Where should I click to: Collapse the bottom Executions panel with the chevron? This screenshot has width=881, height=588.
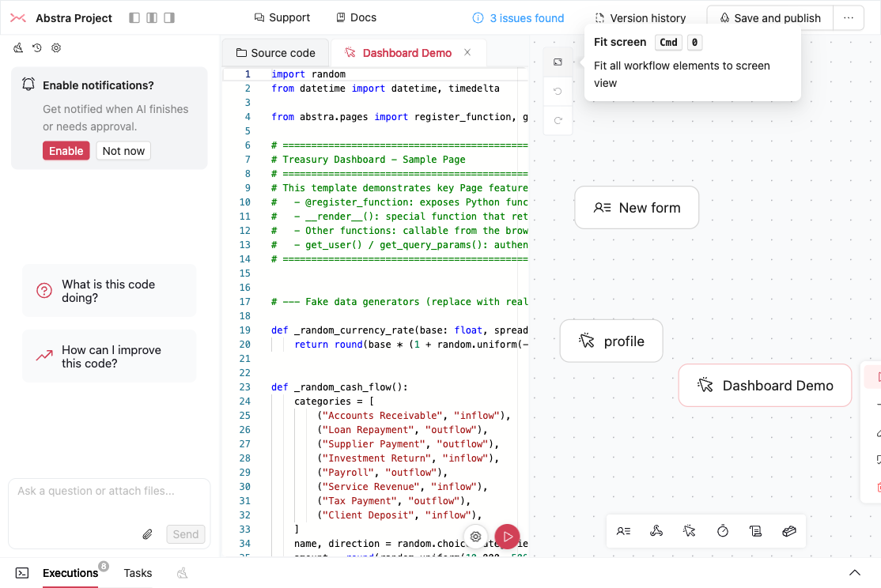855,572
